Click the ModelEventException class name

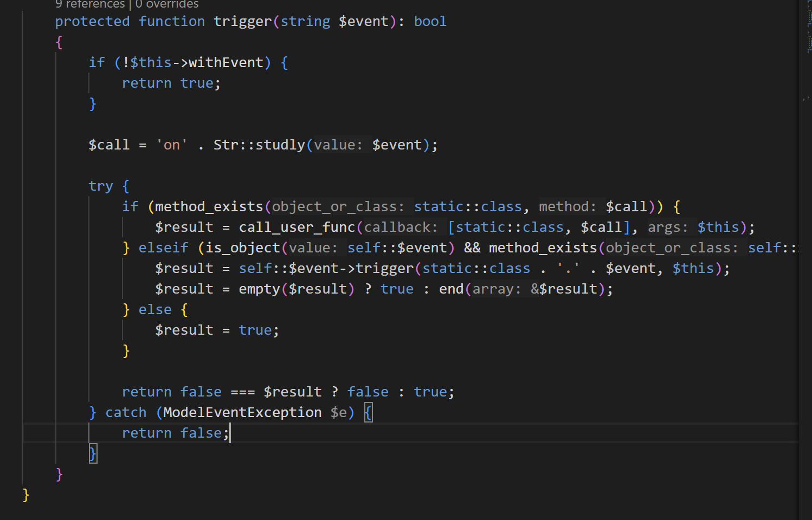click(x=242, y=413)
